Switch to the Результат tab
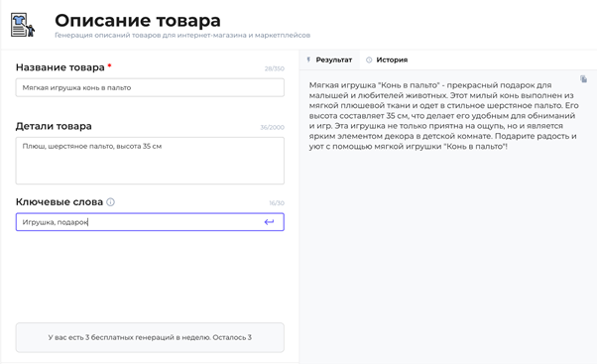This screenshot has width=597, height=364. coord(329,60)
